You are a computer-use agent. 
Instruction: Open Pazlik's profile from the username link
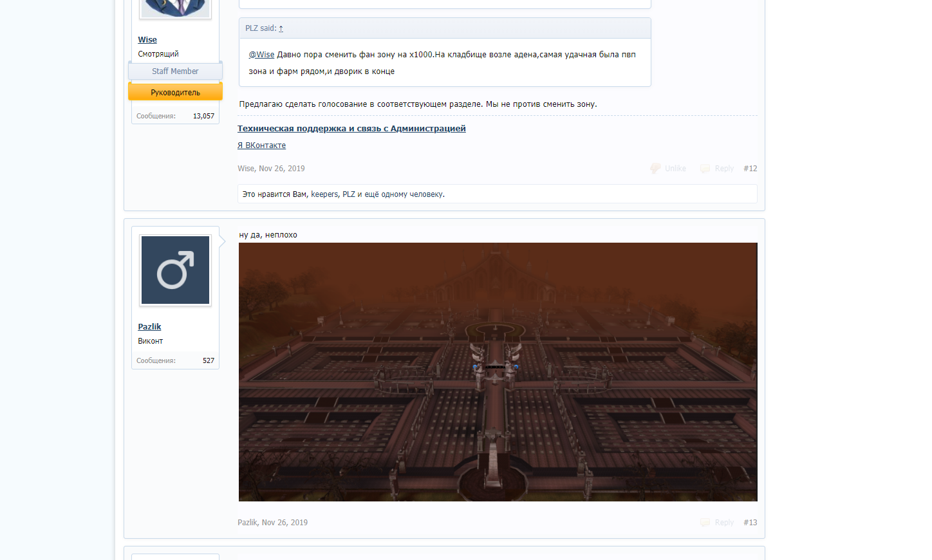coord(149,327)
